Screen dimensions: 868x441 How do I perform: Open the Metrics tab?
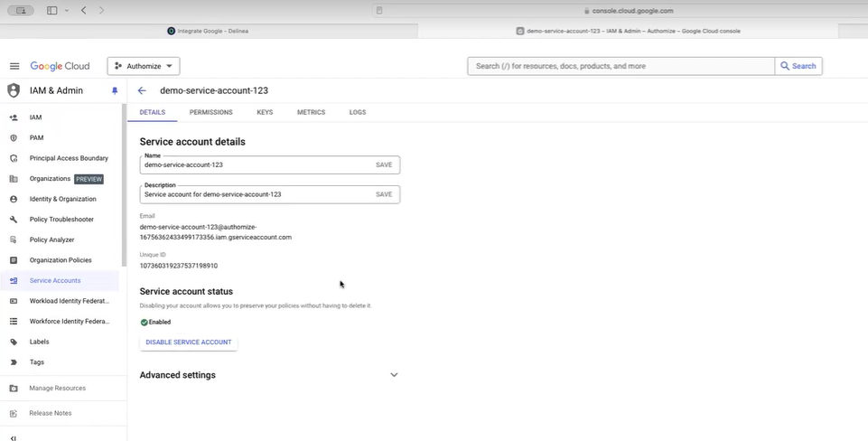pyautogui.click(x=311, y=112)
